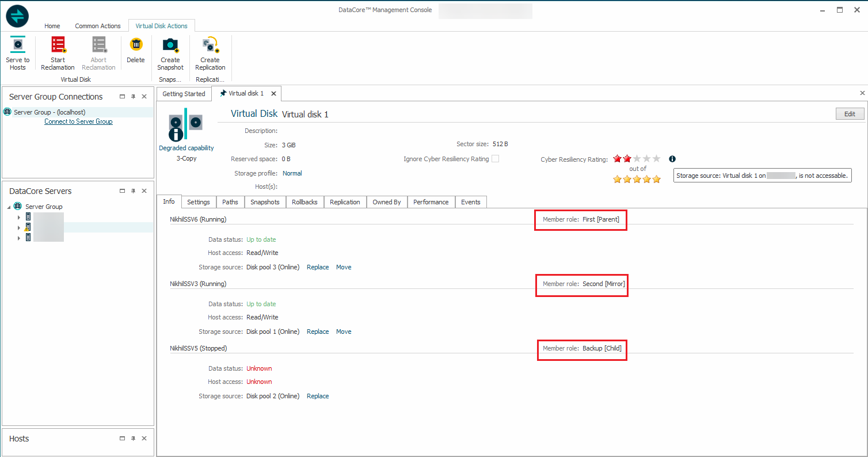Open the Home ribbon tab
The height and width of the screenshot is (457, 868).
tap(52, 26)
